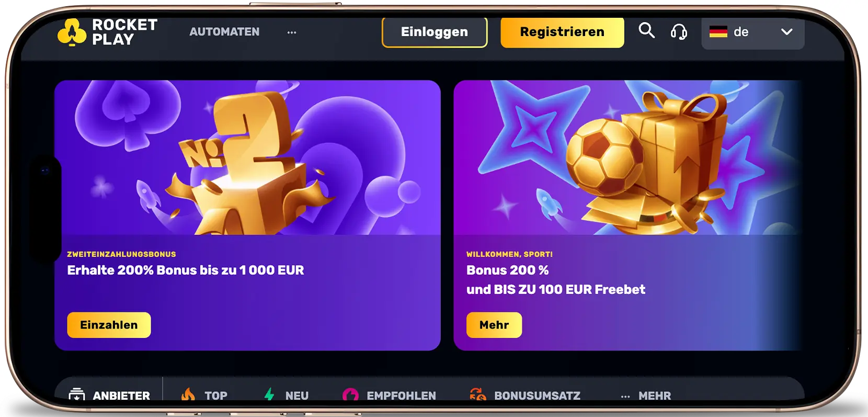Open the AUTOMATEN menu item
This screenshot has height=417, width=868.
pyautogui.click(x=224, y=32)
